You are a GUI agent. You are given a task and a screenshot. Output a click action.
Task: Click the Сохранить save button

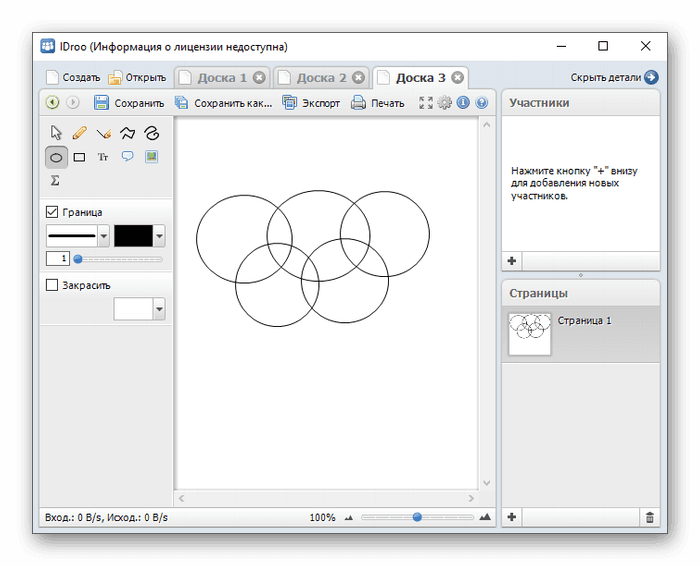[x=129, y=103]
